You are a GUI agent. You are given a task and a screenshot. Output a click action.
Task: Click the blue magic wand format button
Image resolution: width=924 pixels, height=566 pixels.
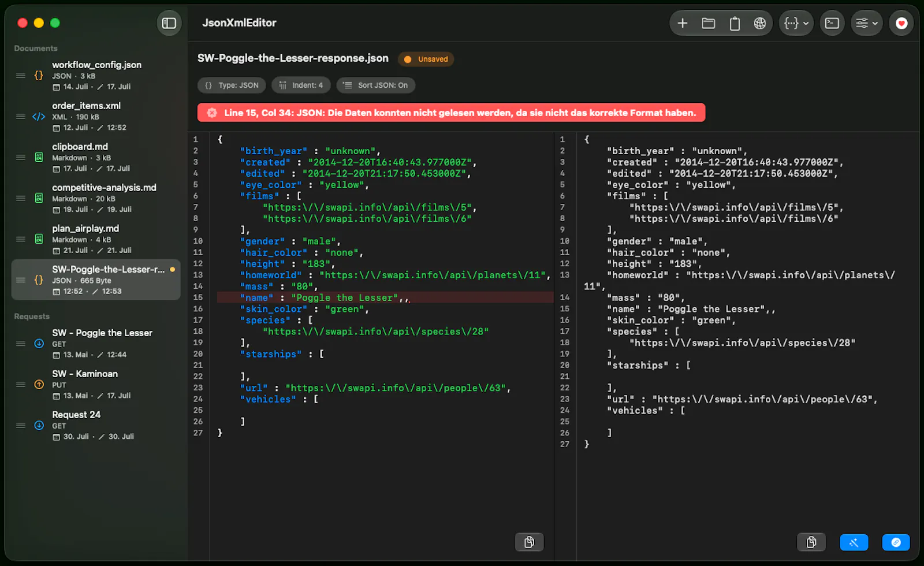[854, 542]
